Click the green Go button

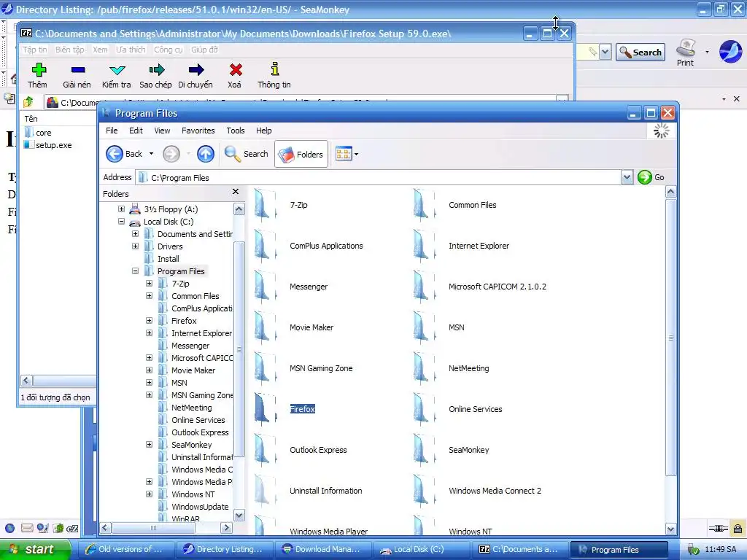(x=651, y=177)
